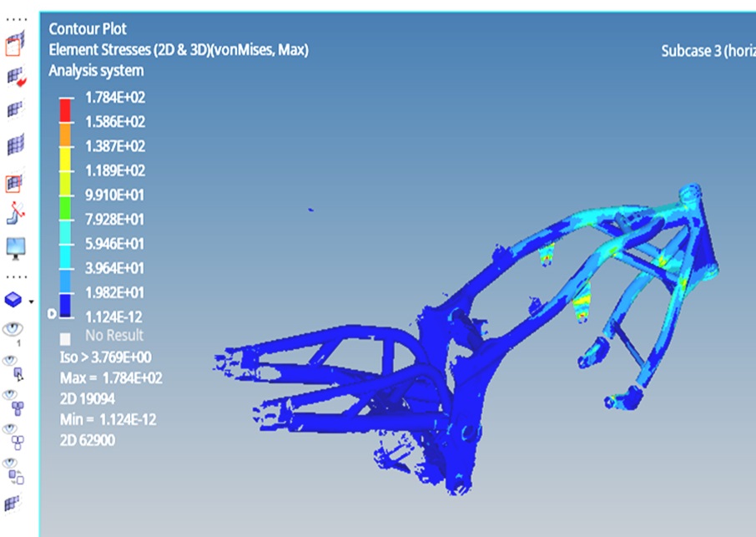Click the top mesh icon with orange outline
The image size is (756, 537).
[x=15, y=43]
